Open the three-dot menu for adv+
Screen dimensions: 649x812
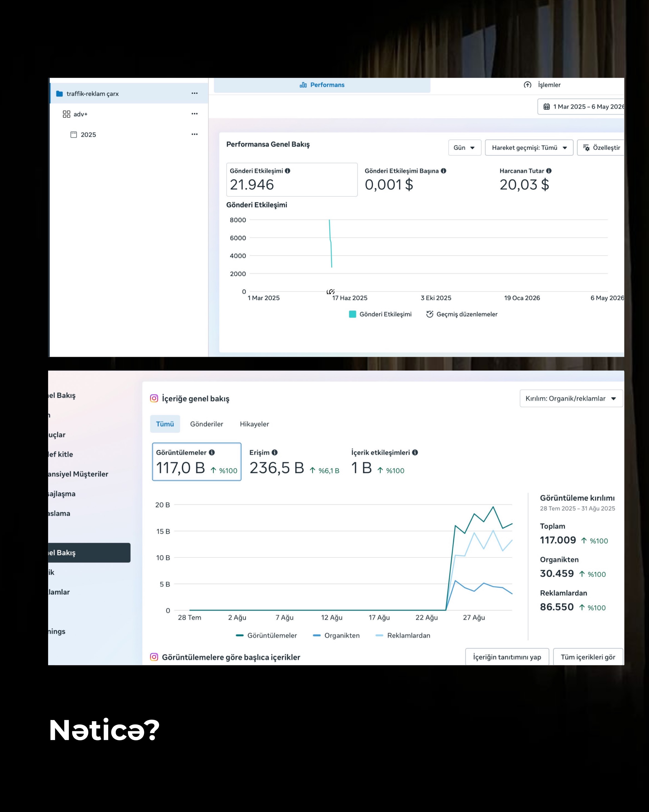(194, 114)
